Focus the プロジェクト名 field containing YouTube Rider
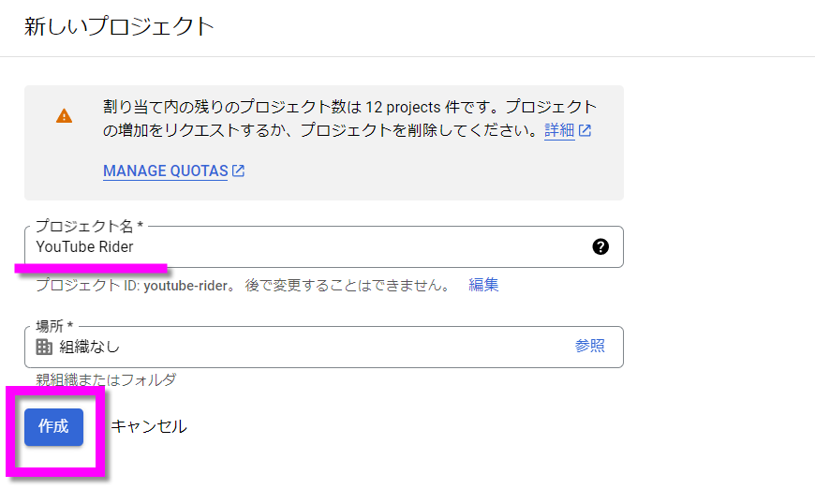 click(x=324, y=246)
